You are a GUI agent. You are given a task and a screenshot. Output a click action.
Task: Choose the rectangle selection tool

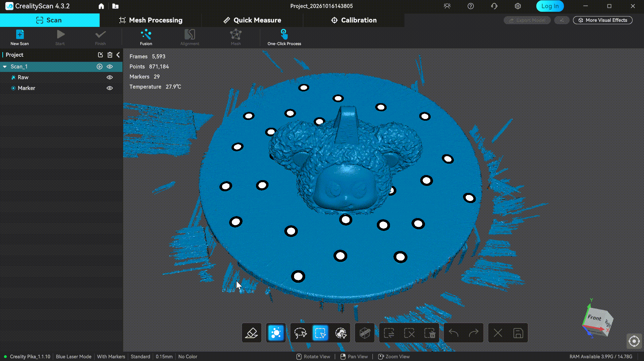[x=320, y=333]
